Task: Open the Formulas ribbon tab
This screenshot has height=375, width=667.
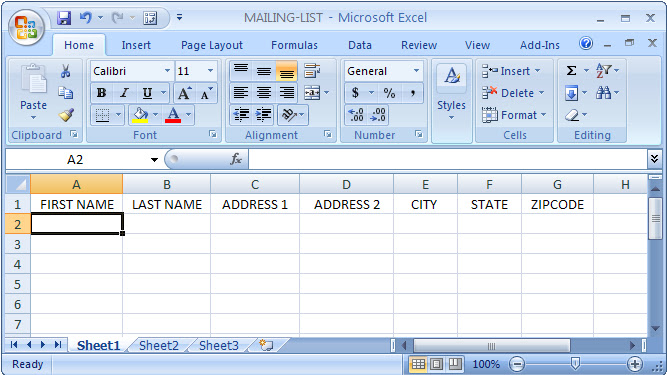Action: 294,45
